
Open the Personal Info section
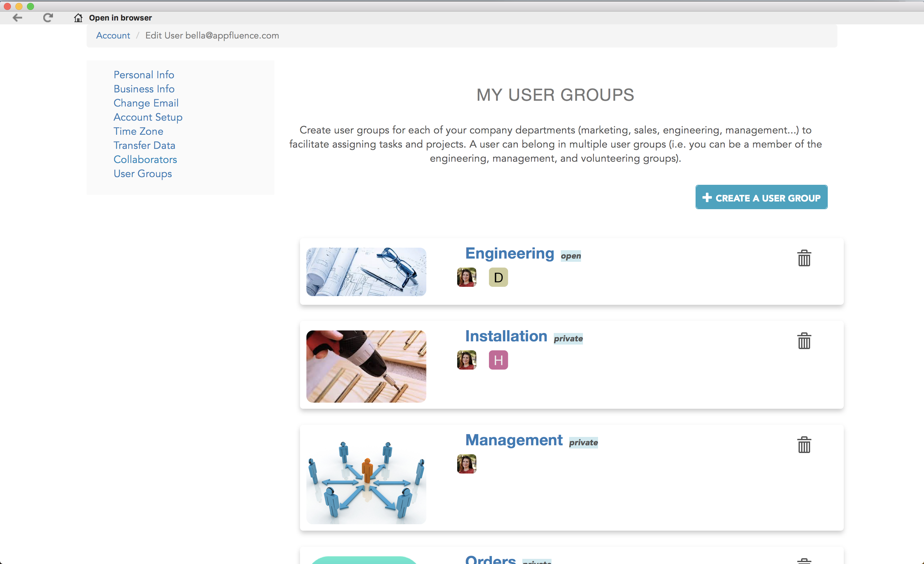[x=144, y=75]
